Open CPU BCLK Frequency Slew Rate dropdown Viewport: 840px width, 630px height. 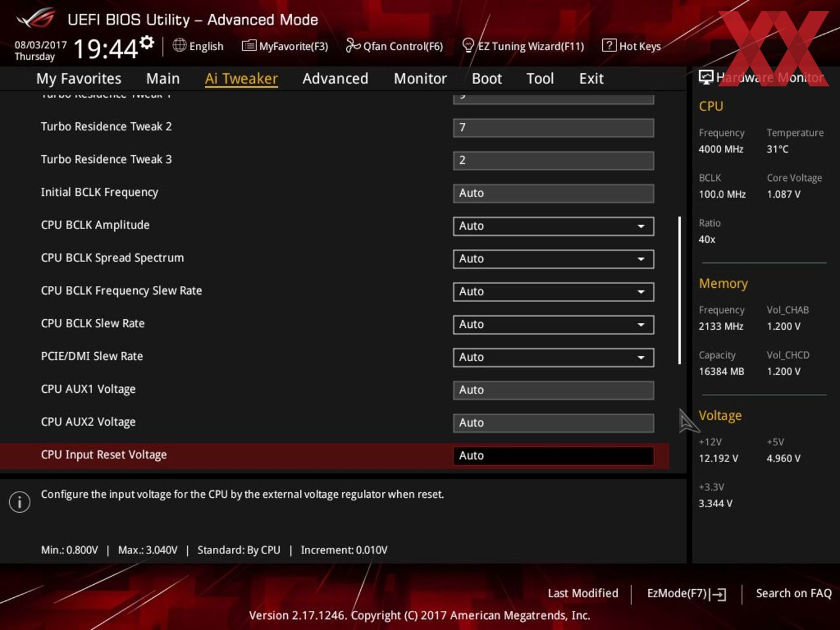(x=553, y=292)
